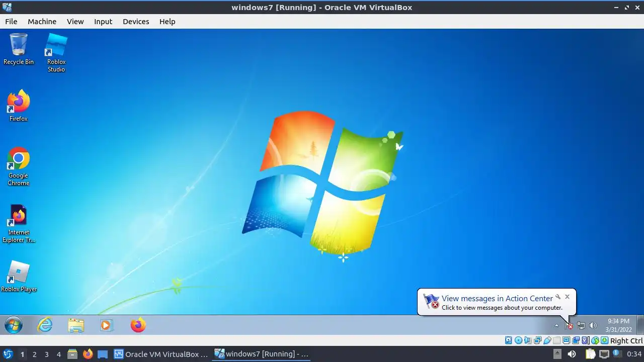
Task: Switch to host workspace 3
Action: point(46,354)
